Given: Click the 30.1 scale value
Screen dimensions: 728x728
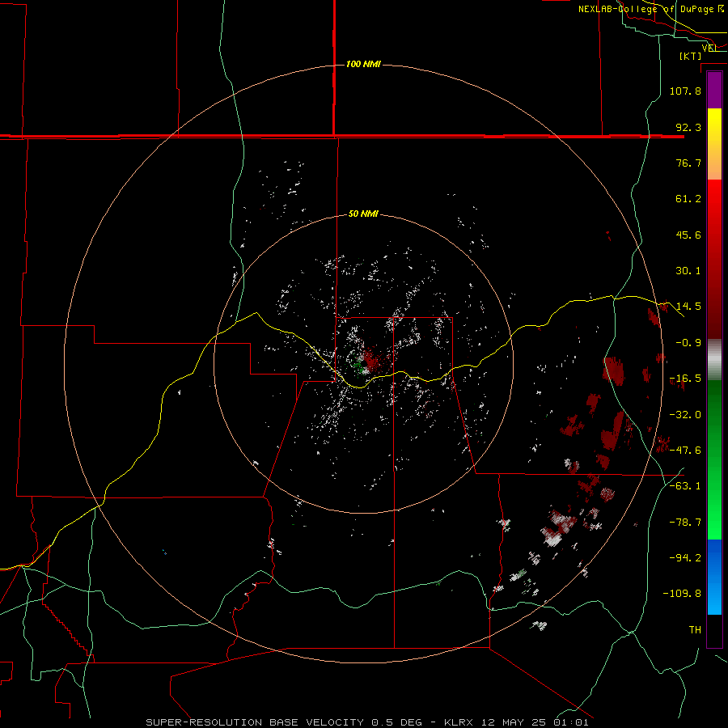Looking at the screenshot, I should pos(688,271).
